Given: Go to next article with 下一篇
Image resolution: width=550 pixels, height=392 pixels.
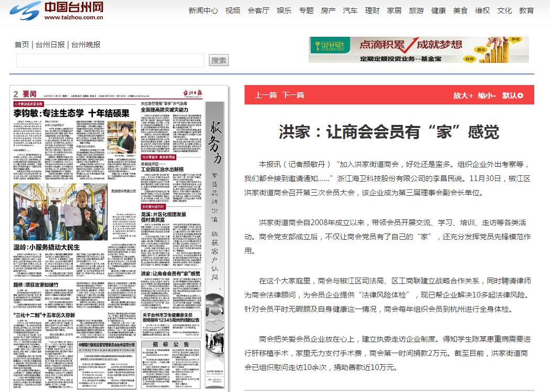Looking at the screenshot, I should [293, 95].
